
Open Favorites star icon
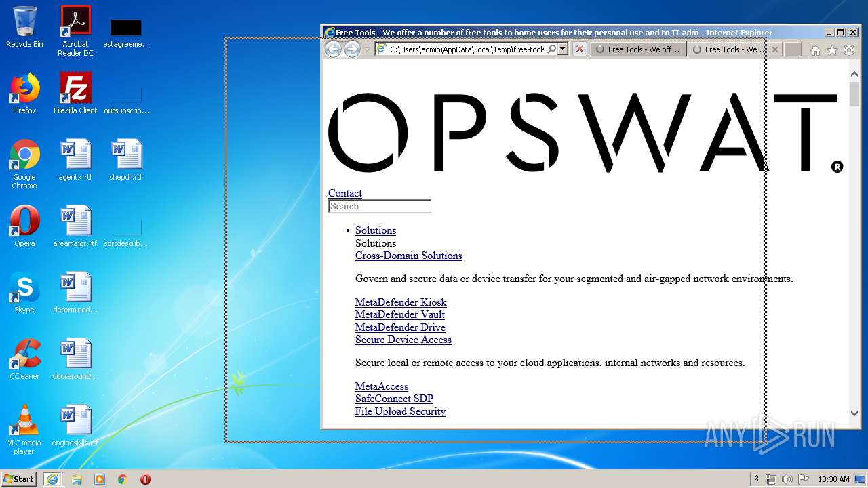click(832, 50)
